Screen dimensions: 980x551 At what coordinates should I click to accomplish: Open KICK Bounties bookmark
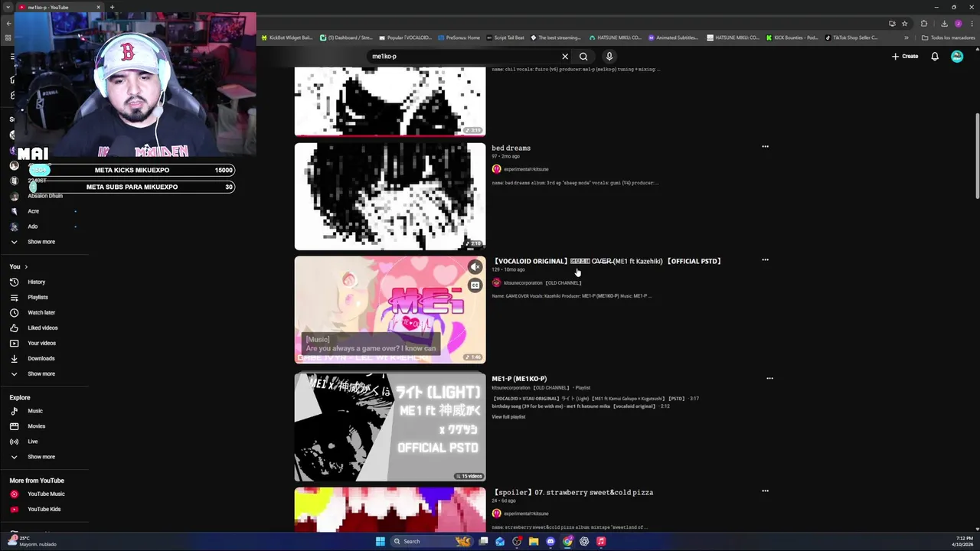point(792,37)
